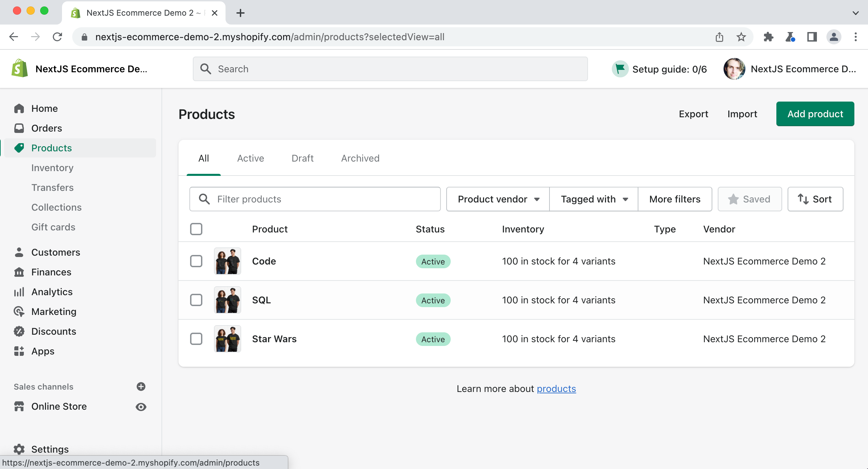Follow the products help link
The width and height of the screenshot is (868, 469).
tap(556, 389)
